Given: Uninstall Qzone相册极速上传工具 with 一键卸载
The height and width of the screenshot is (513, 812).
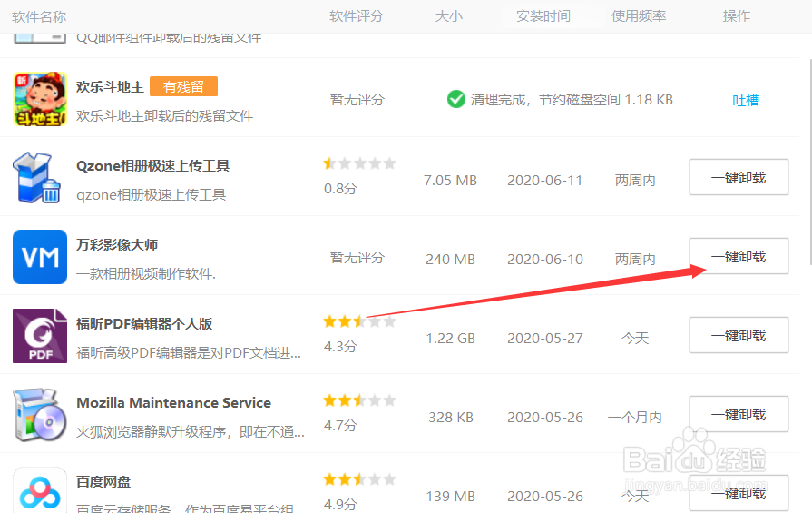Looking at the screenshot, I should 739,177.
